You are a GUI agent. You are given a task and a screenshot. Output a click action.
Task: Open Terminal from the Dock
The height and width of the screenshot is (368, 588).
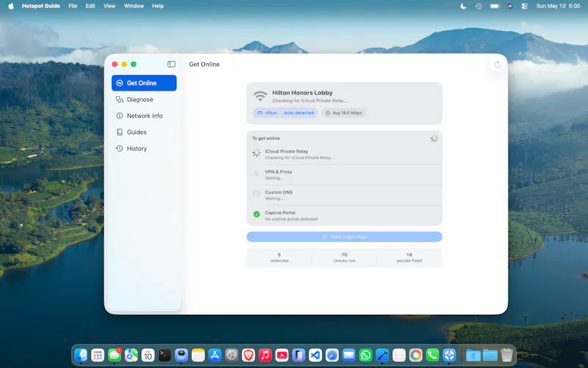[x=165, y=355]
